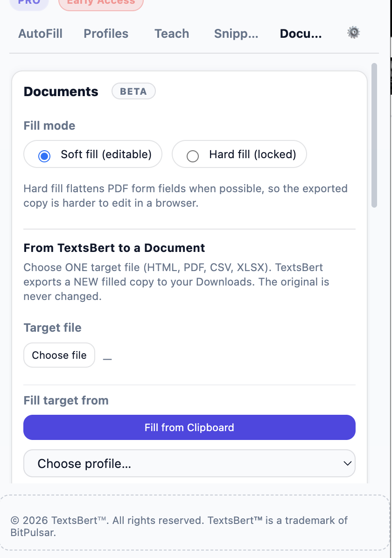The width and height of the screenshot is (392, 558).
Task: Open the Snippets tab
Action: [236, 34]
